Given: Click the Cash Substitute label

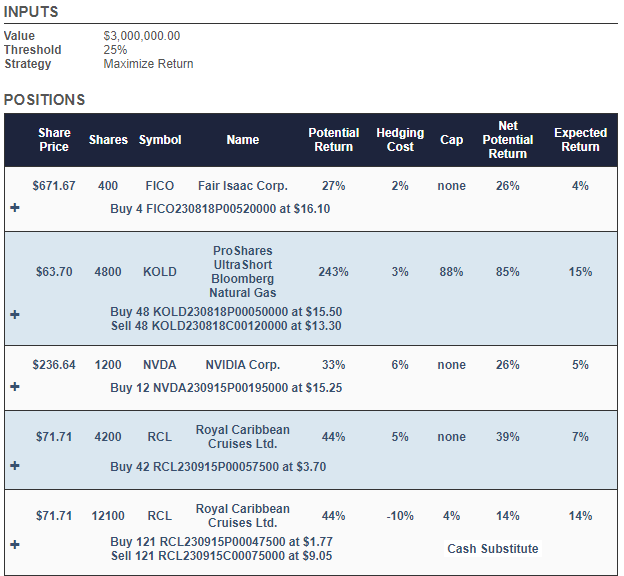Looking at the screenshot, I should (x=493, y=549).
